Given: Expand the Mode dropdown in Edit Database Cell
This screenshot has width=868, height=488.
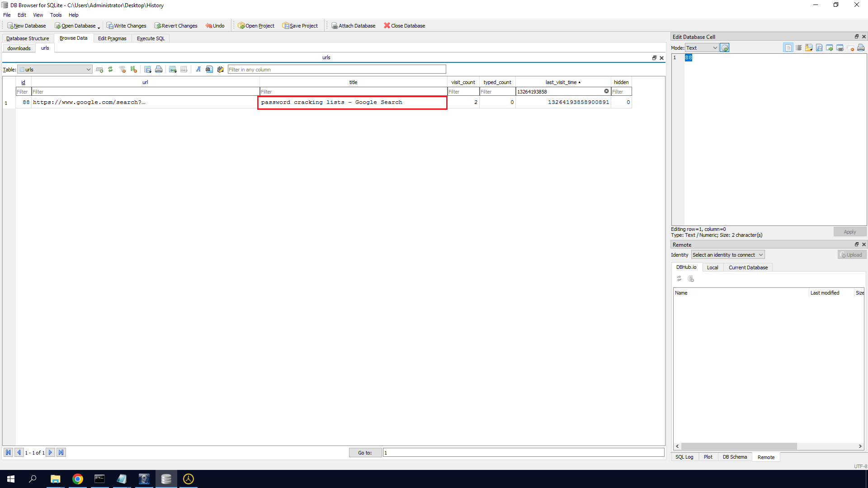Looking at the screenshot, I should (702, 48).
